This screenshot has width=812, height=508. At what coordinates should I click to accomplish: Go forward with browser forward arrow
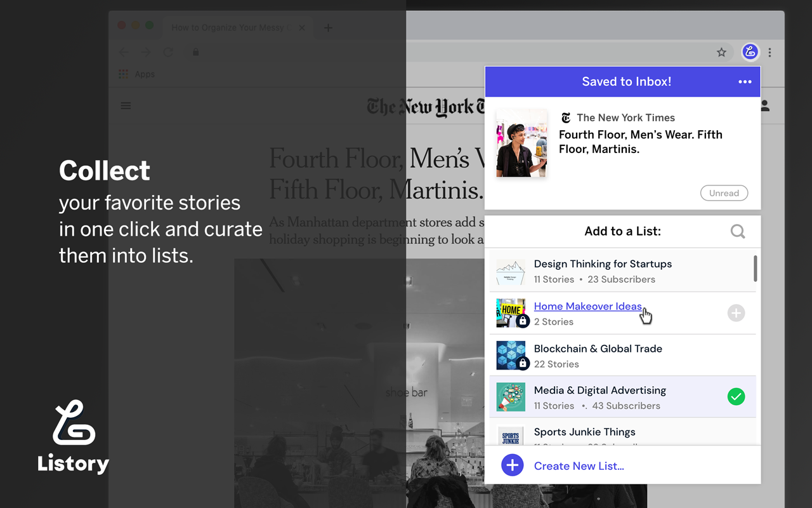click(147, 53)
